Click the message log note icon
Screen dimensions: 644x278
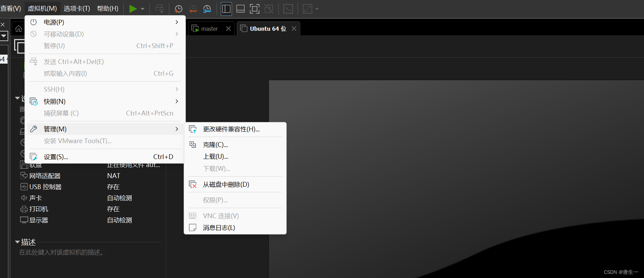[x=193, y=228]
